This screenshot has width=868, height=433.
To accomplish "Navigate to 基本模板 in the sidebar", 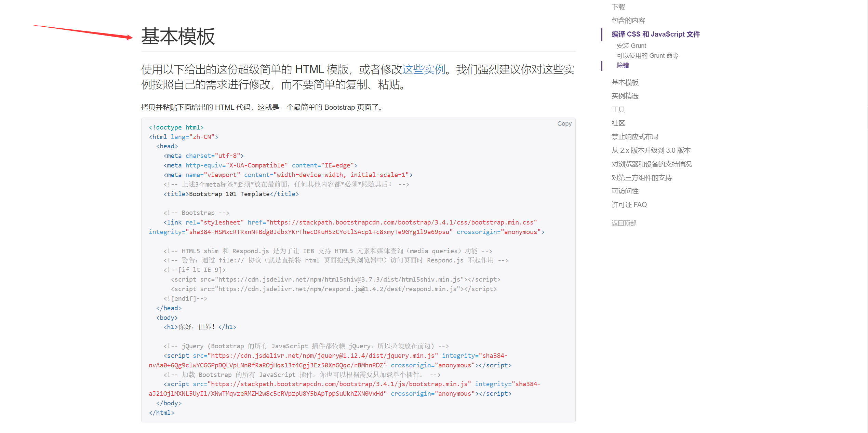I will [625, 82].
